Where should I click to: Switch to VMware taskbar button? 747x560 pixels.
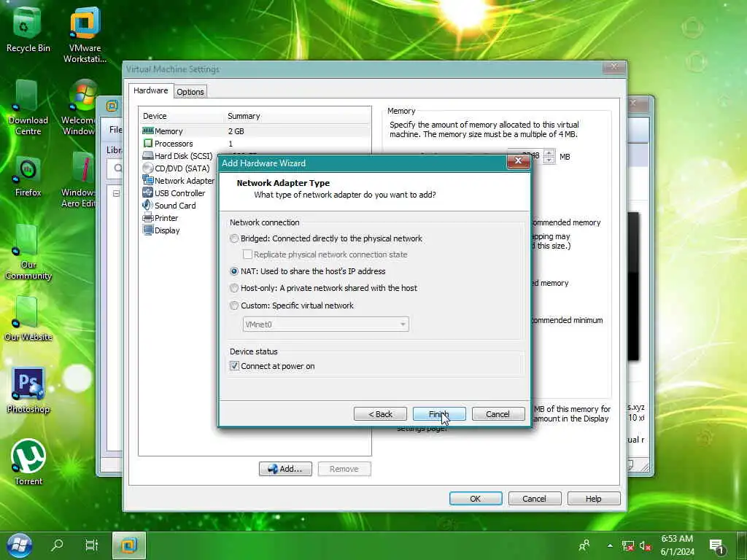point(128,545)
